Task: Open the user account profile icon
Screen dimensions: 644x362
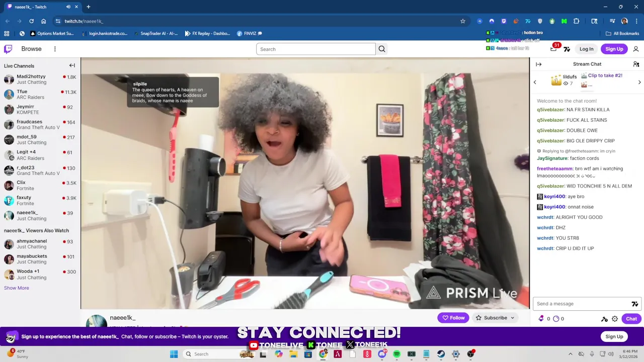Action: pos(636,49)
